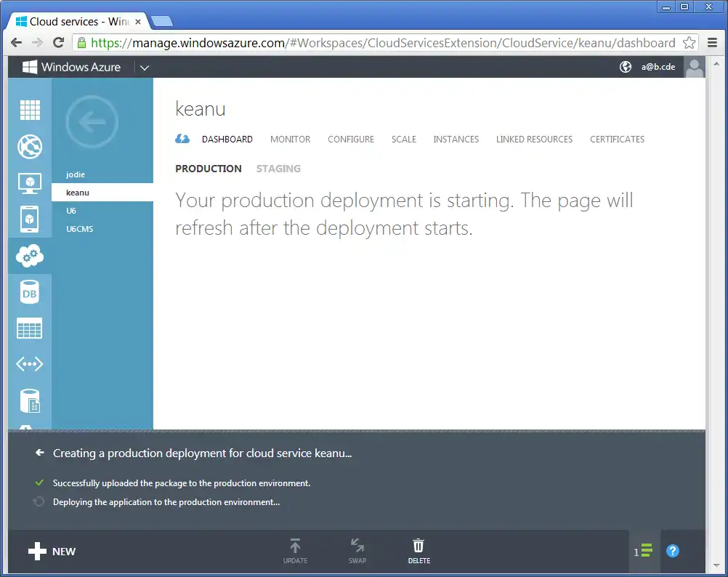Bookmark the page with the star icon
The image size is (728, 577).
[689, 43]
